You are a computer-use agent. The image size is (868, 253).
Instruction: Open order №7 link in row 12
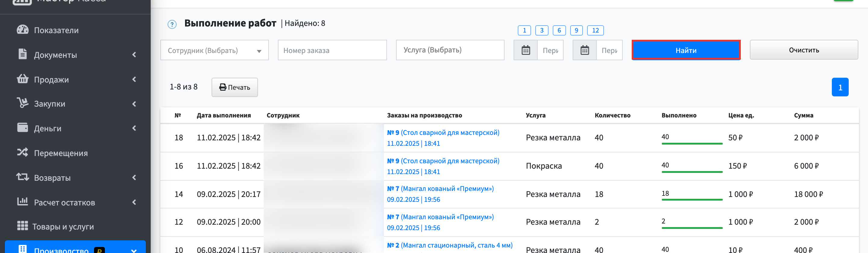[x=440, y=222]
